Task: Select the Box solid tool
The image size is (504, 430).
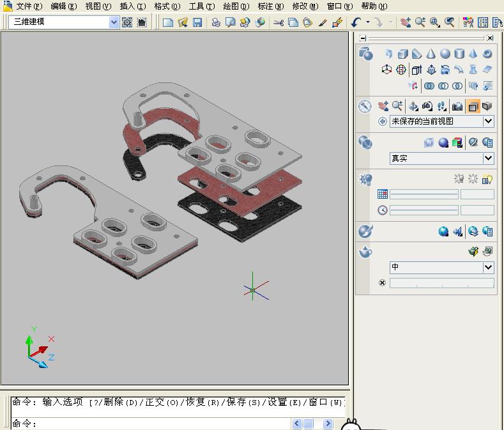Action: [x=402, y=54]
